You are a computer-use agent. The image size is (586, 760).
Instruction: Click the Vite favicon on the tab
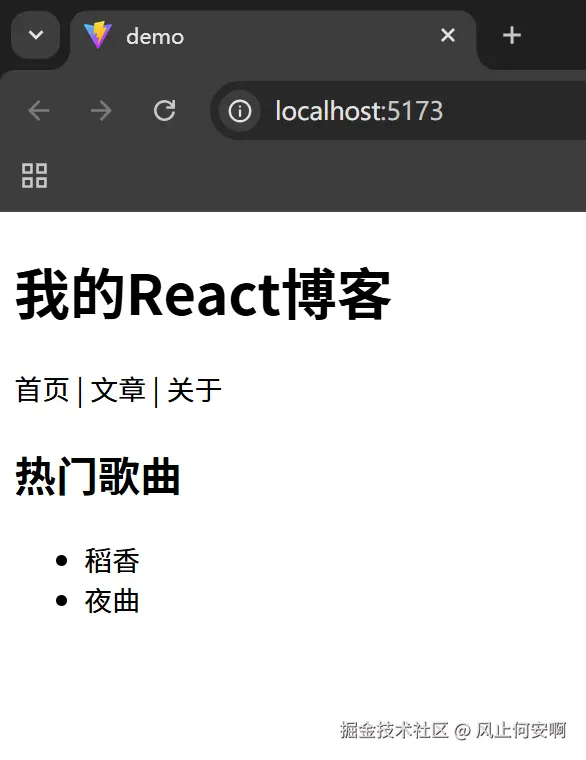click(98, 35)
